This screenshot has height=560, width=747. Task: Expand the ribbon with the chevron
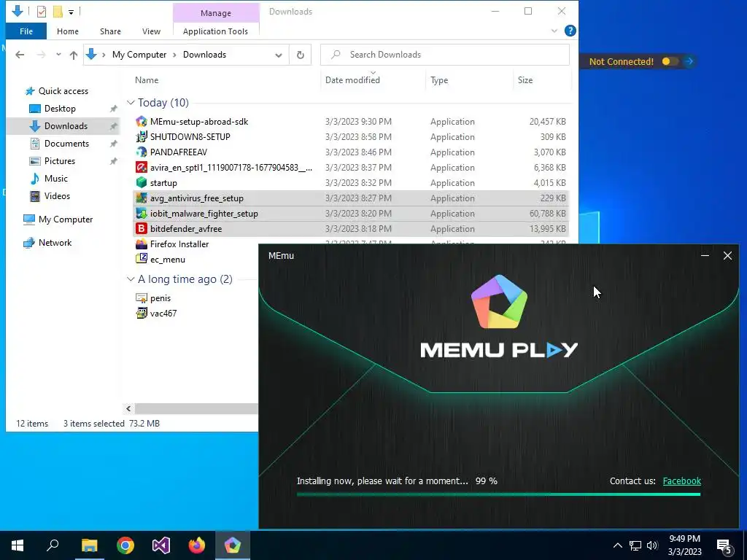click(x=554, y=31)
